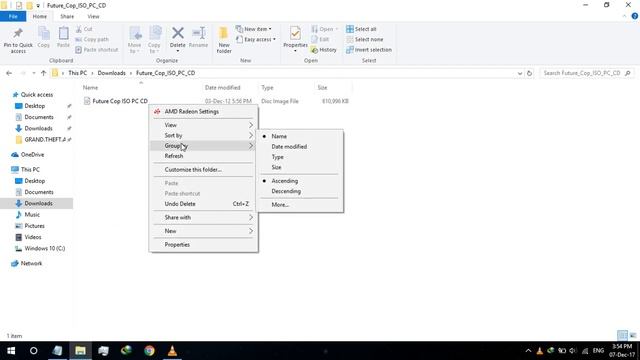Select Descending sort order
The height and width of the screenshot is (360, 640).
coord(300,191)
